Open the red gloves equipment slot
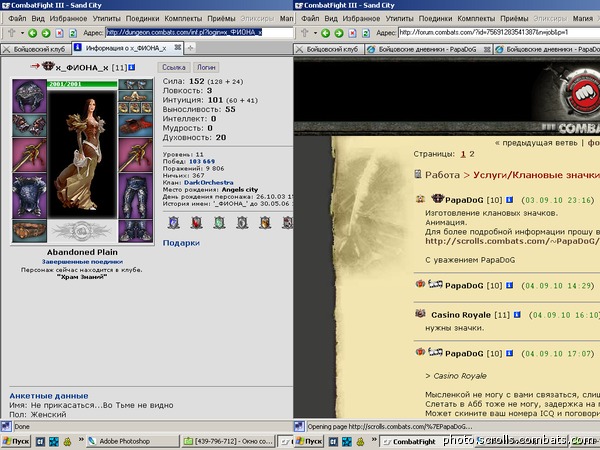This screenshot has height=450, width=600. pos(135,125)
